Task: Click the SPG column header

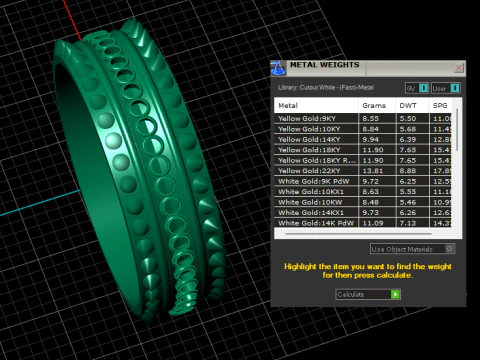Action: point(440,106)
